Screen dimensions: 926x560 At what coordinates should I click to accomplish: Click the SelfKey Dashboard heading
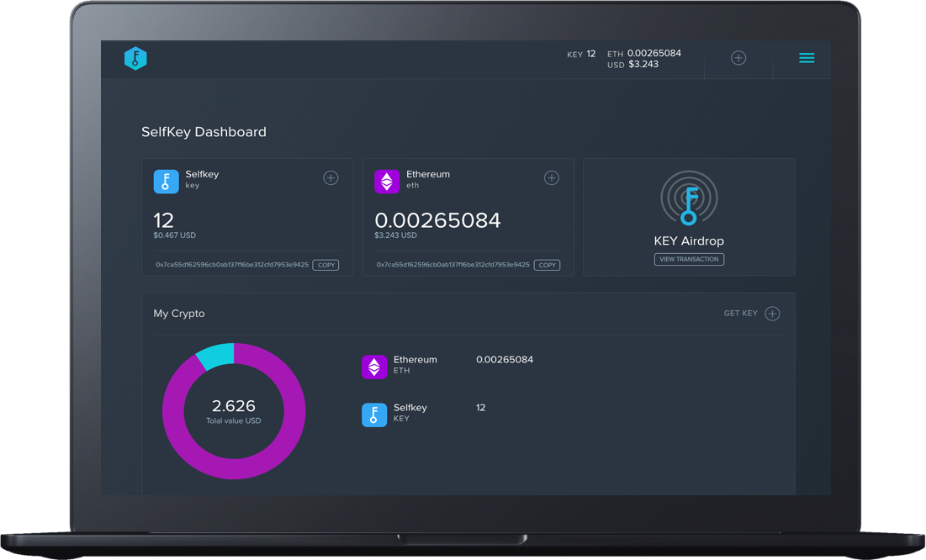pos(204,132)
